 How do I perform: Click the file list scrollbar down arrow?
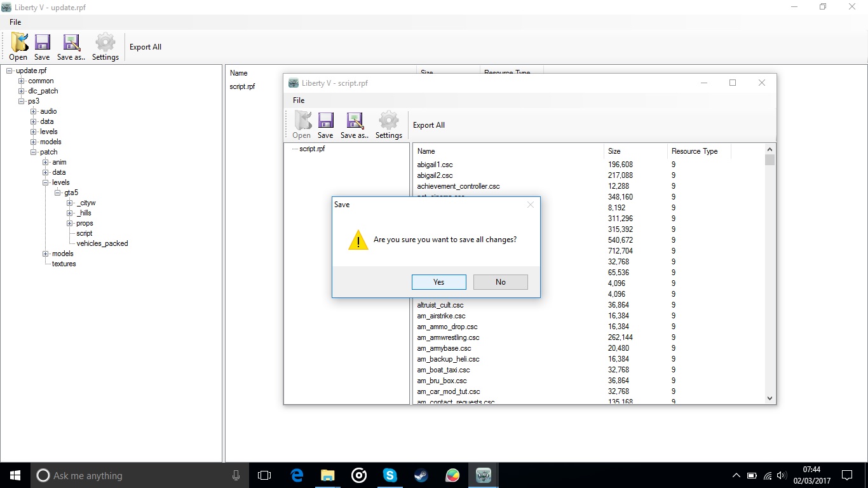[x=770, y=398]
